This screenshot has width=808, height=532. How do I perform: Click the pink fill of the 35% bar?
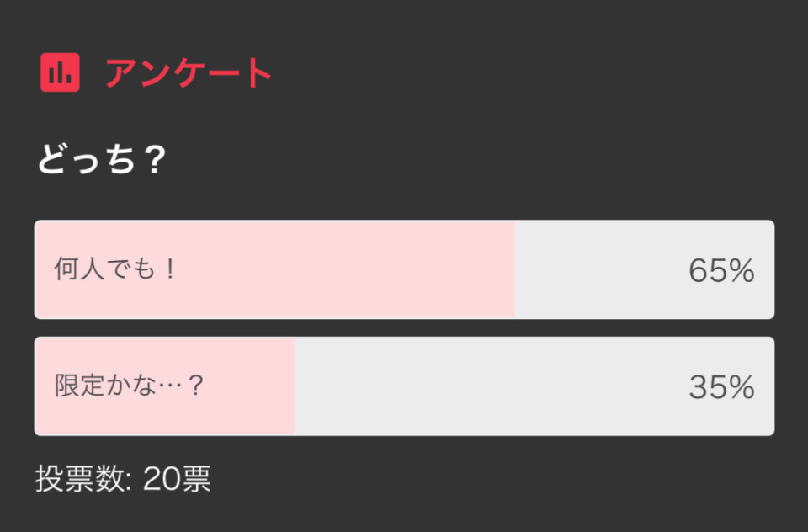pos(164,386)
